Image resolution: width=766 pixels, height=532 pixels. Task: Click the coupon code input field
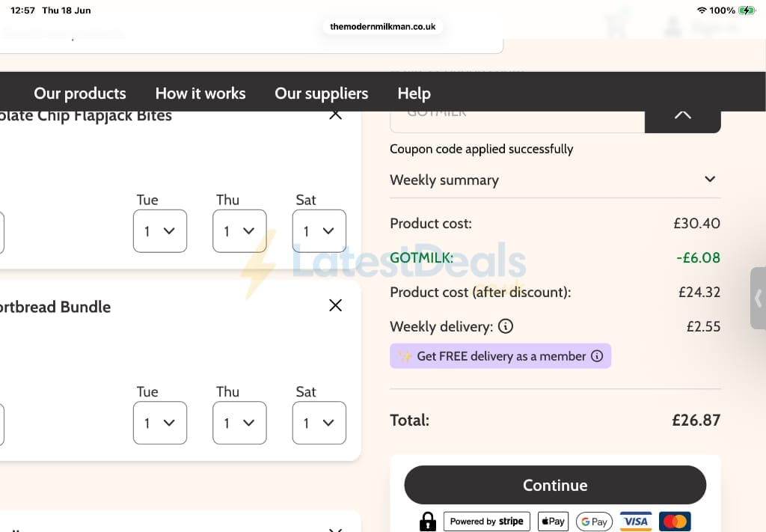coord(518,121)
